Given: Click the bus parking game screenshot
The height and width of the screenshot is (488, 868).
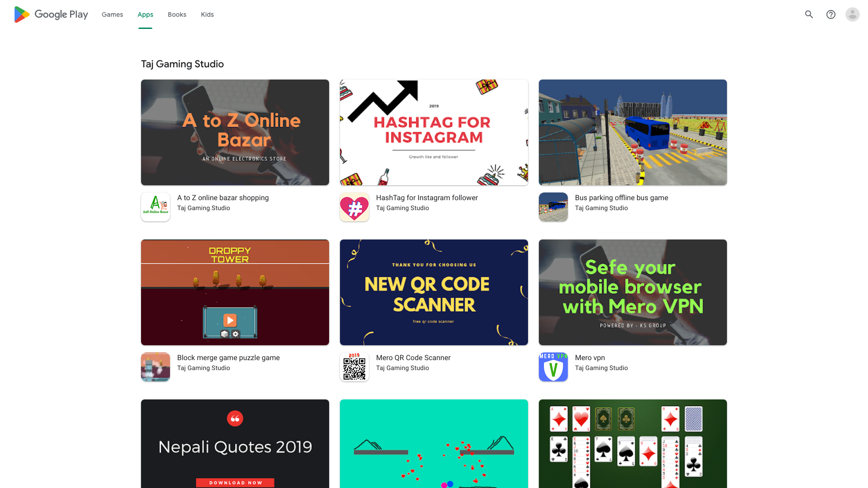Looking at the screenshot, I should pos(633,132).
